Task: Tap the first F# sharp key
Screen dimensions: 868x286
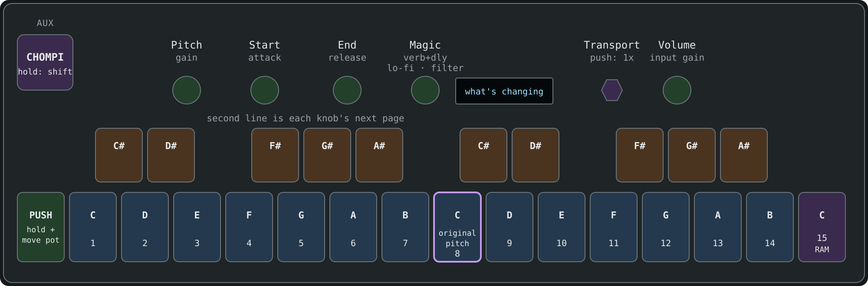Action: point(275,155)
